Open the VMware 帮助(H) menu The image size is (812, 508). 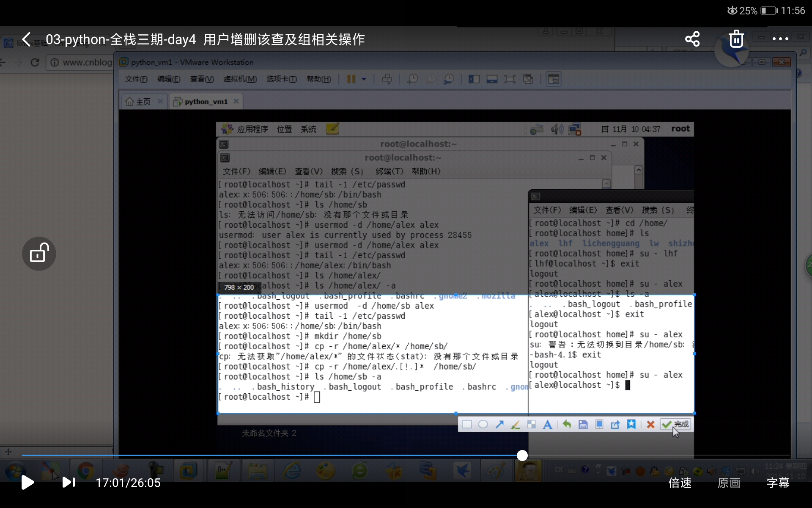coord(319,79)
